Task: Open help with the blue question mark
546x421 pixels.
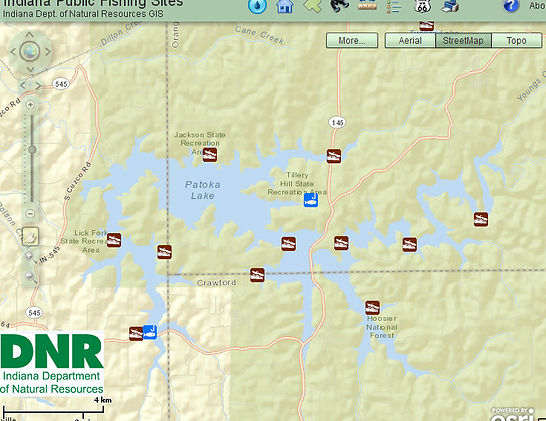Action: 511,6
